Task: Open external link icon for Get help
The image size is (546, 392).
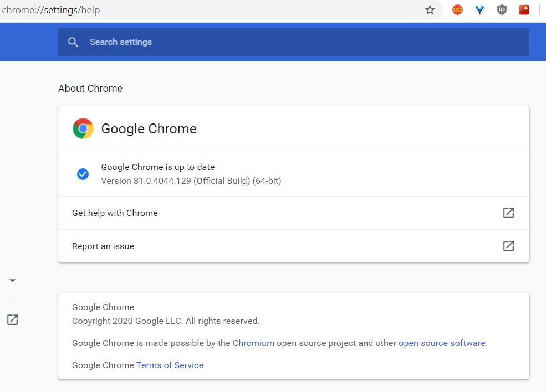Action: [508, 213]
